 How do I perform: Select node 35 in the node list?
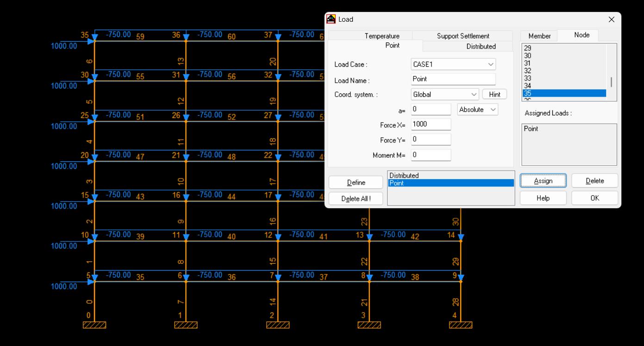[564, 93]
